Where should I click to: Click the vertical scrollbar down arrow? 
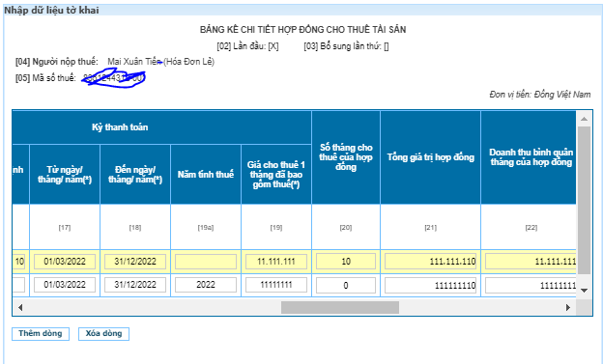[584, 291]
